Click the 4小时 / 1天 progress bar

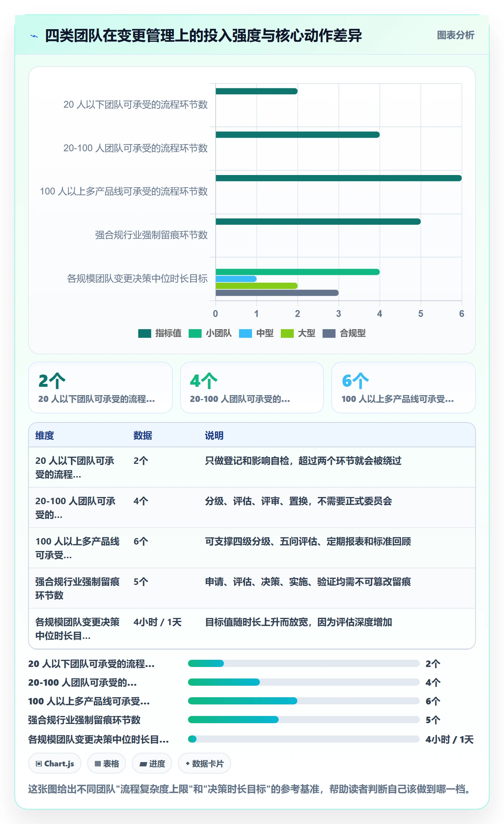click(303, 739)
